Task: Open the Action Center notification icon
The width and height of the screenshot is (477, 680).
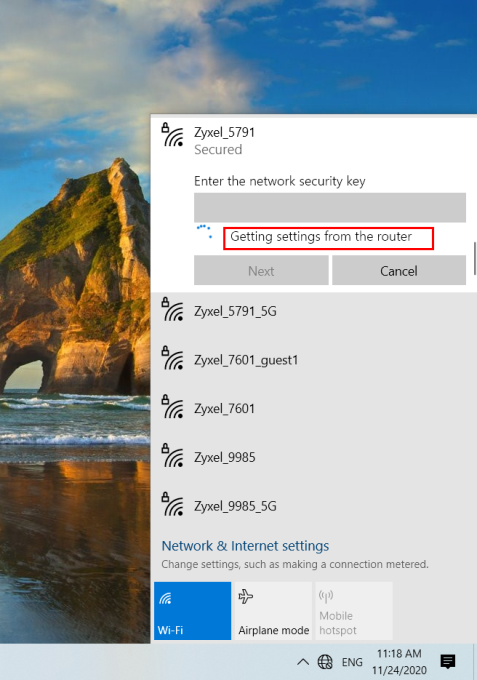Action: (x=448, y=661)
